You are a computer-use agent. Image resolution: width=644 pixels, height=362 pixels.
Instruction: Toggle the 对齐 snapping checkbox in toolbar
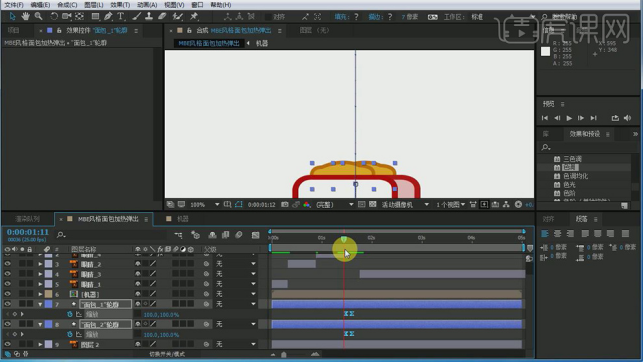coord(268,17)
